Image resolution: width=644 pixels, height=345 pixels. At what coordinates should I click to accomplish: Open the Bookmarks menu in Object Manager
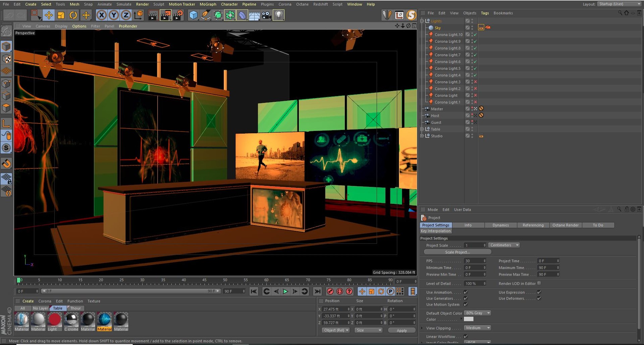coord(503,13)
